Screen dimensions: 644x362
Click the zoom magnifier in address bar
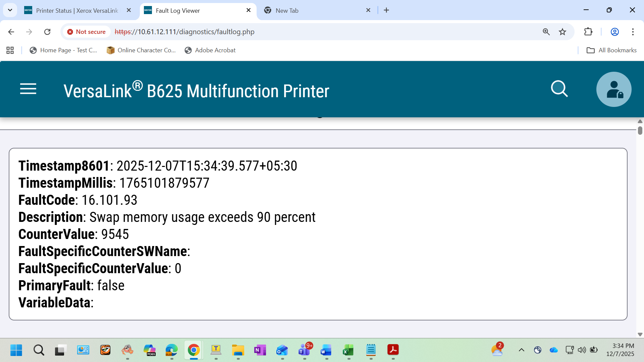tap(546, 32)
